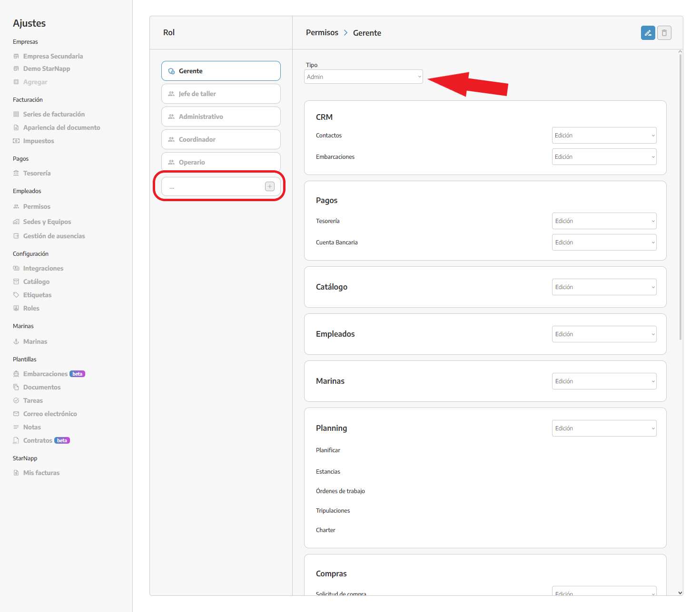The image size is (700, 612).
Task: Click the tag icon beside Etiquetas
Action: (x=16, y=295)
